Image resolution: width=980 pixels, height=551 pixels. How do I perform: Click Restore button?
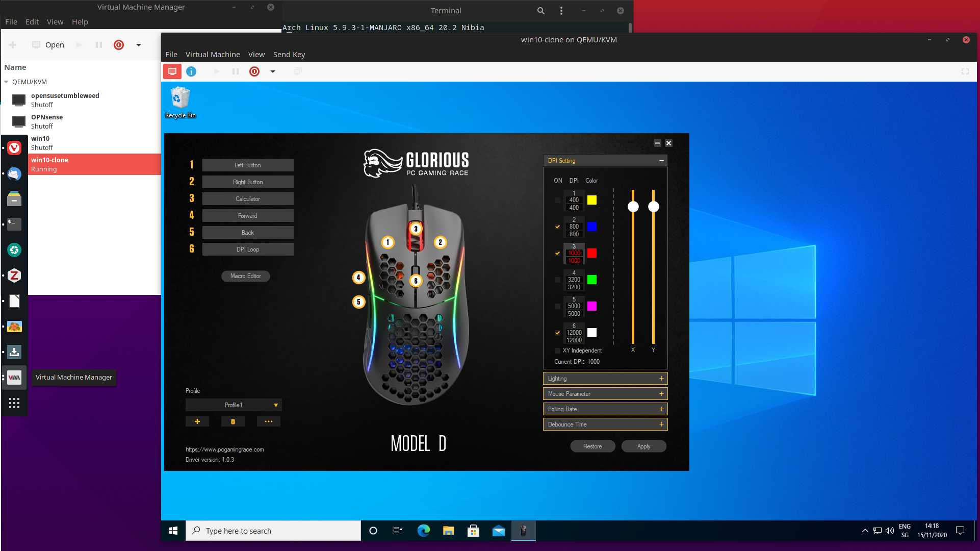[x=592, y=446]
